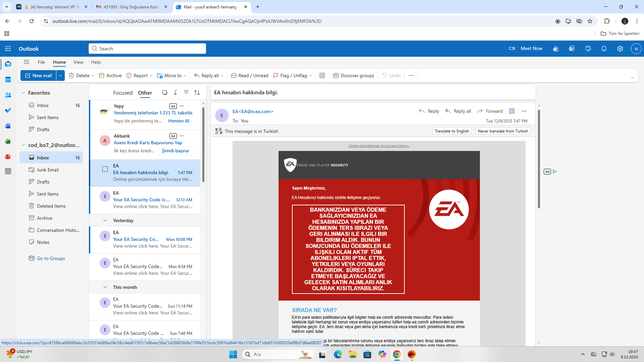Open more actions ellipsis in email header

(524, 111)
